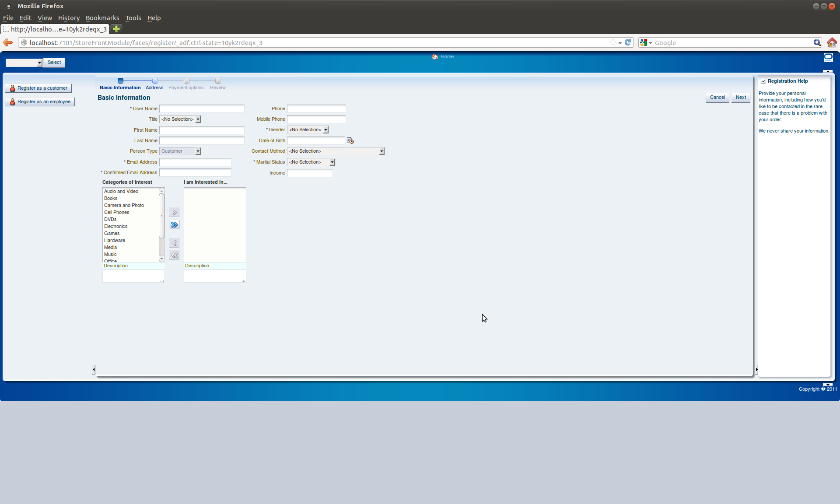This screenshot has height=504, width=840.
Task: Open the Marital Status dropdown
Action: pos(332,162)
